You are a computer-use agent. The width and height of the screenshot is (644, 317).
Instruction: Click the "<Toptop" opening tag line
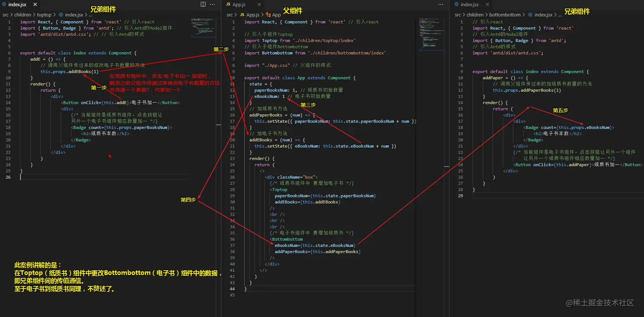coord(279,190)
